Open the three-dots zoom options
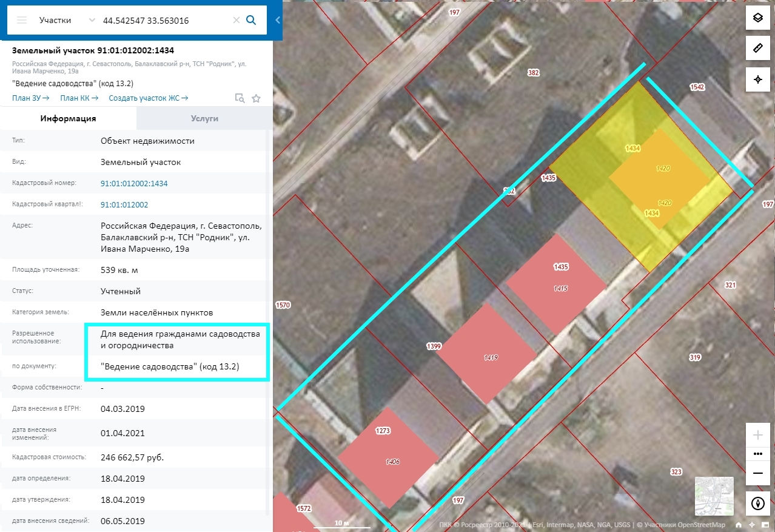The height and width of the screenshot is (532, 775). 757,453
